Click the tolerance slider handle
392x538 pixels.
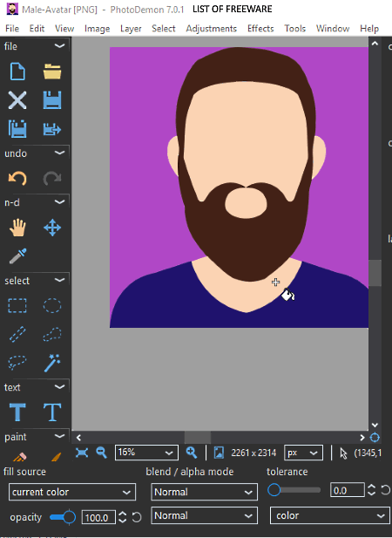(x=274, y=490)
